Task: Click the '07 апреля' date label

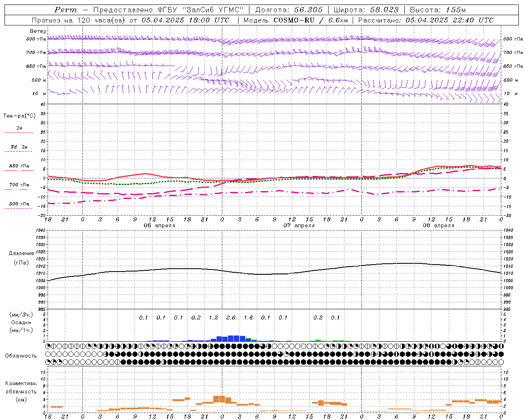Action: (x=299, y=226)
